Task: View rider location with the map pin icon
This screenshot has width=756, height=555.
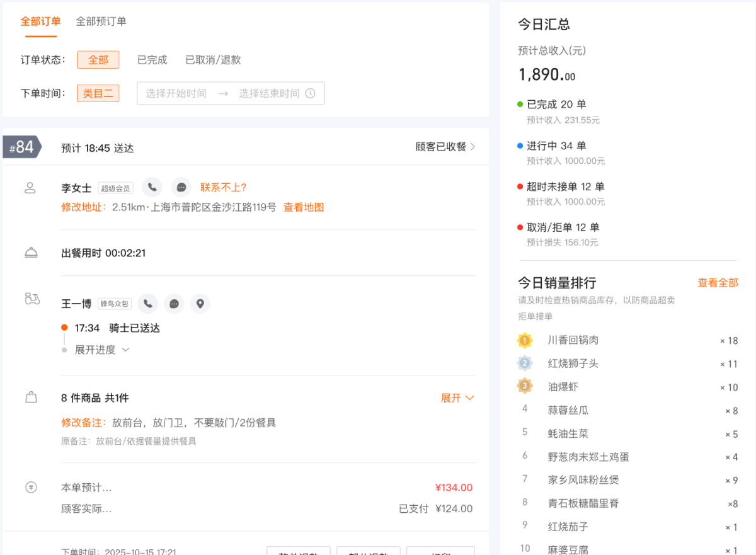Action: click(x=200, y=303)
